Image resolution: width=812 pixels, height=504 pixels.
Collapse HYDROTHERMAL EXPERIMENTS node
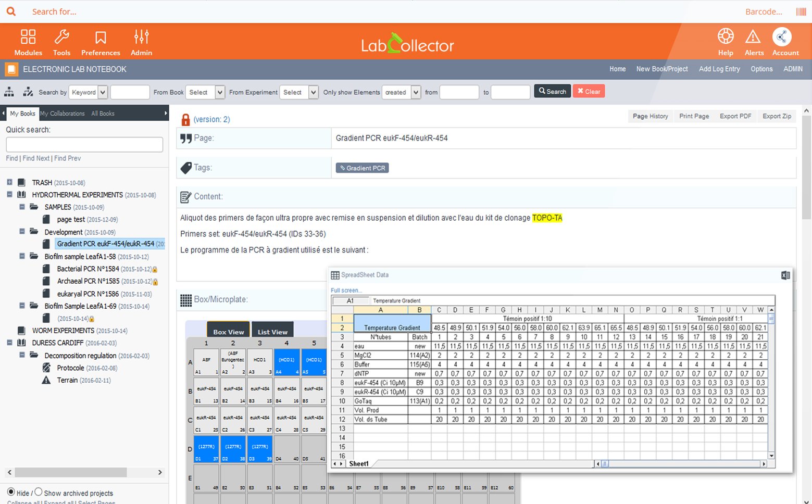point(9,194)
